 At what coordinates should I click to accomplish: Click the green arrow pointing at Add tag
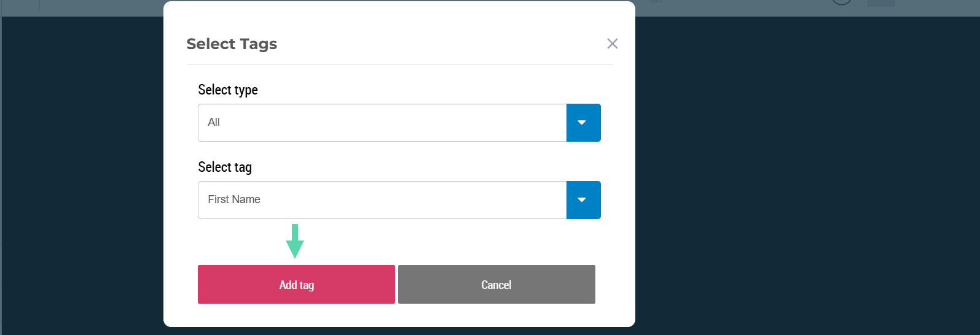click(x=295, y=241)
